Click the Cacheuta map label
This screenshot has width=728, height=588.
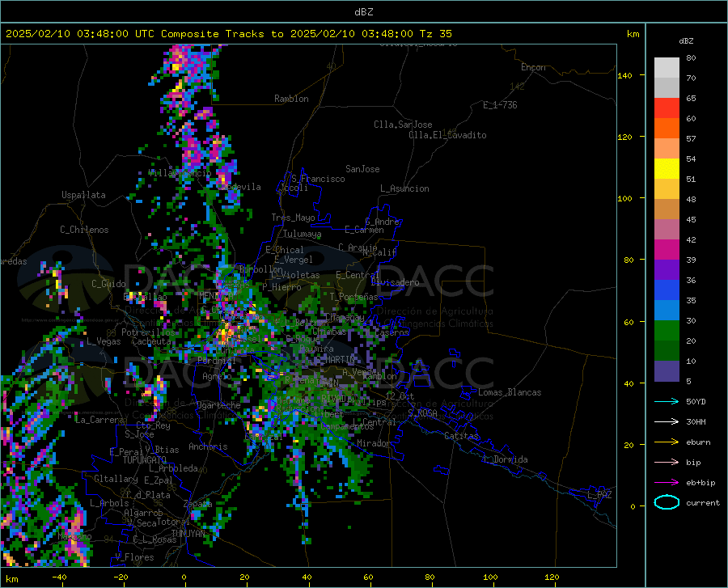pos(151,341)
